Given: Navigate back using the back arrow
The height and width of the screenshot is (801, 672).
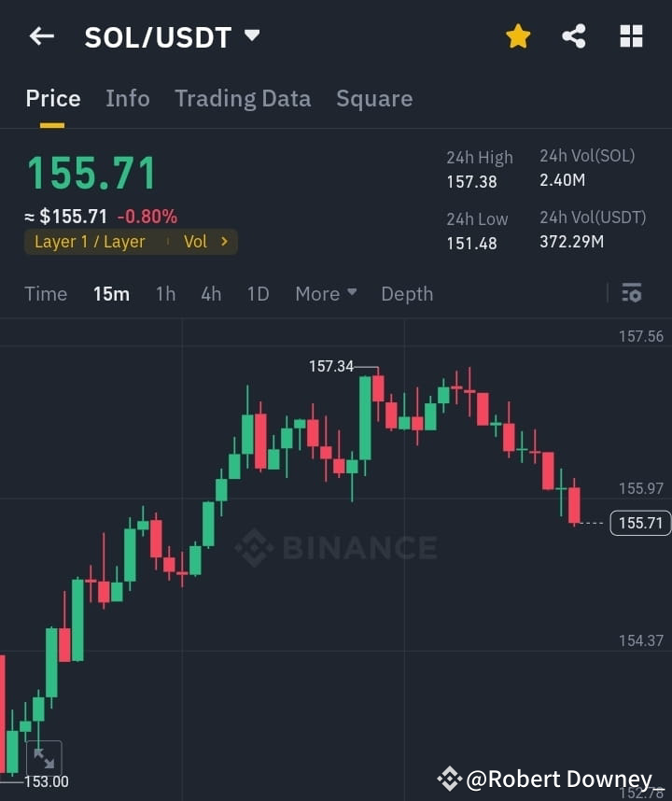Looking at the screenshot, I should pyautogui.click(x=41, y=35).
